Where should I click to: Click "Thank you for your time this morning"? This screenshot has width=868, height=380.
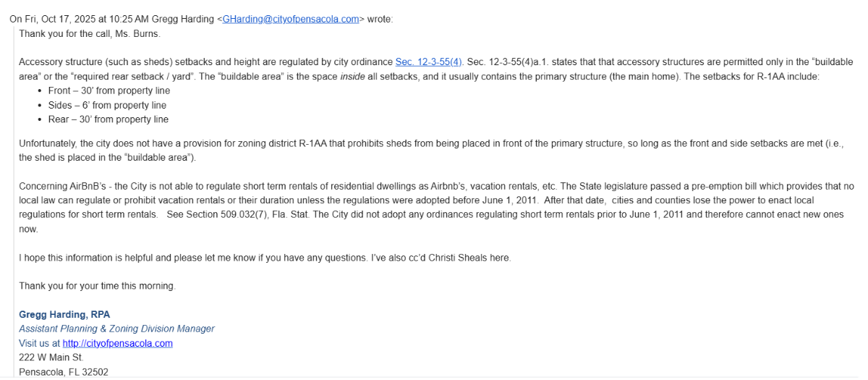tap(97, 286)
